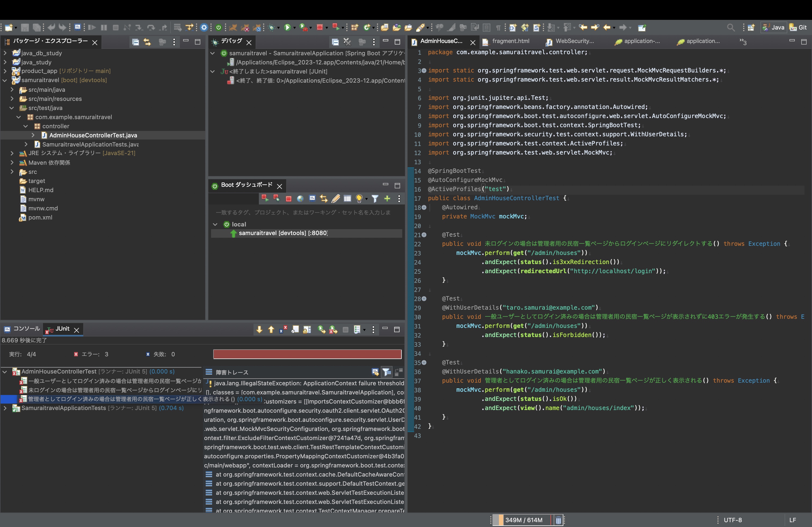Rerun failed tests first in JUnit view
This screenshot has height=527, width=812.
tap(333, 330)
